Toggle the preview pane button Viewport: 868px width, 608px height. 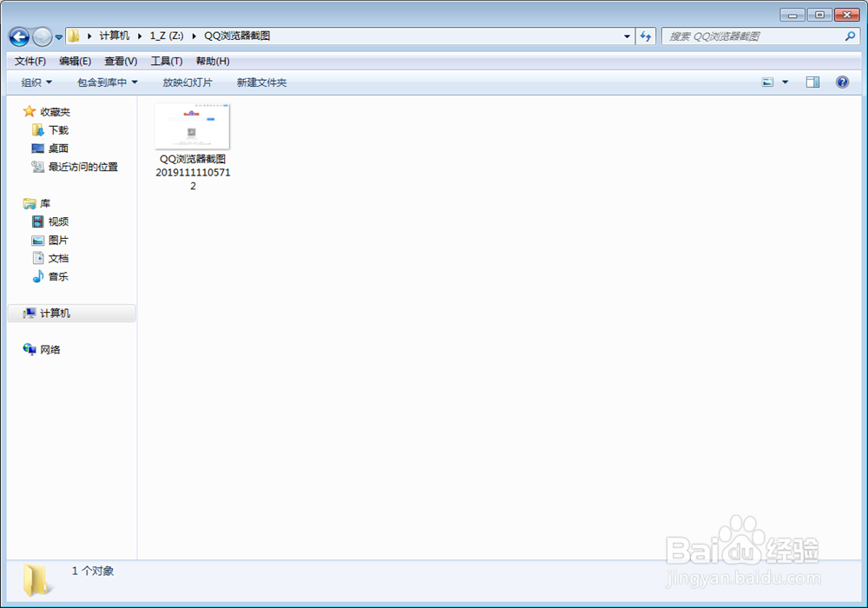click(x=812, y=83)
